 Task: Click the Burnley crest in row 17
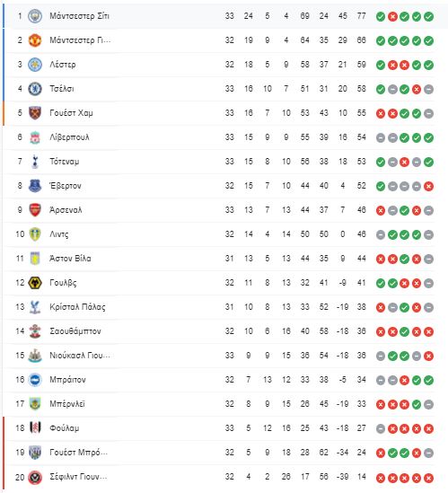(x=35, y=404)
